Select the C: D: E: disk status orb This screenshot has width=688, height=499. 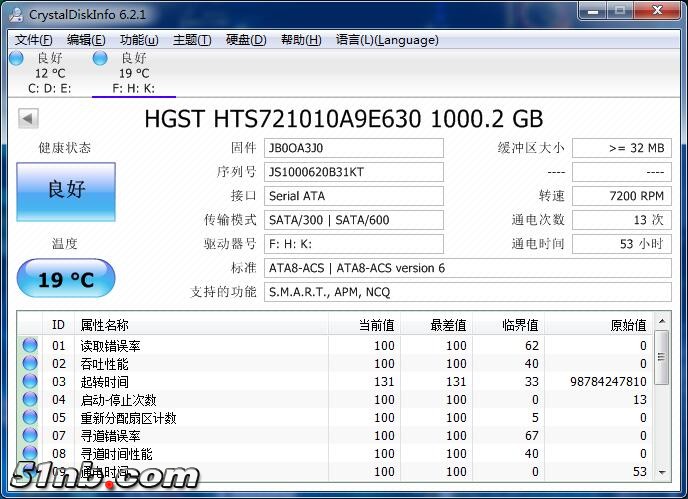(16, 58)
